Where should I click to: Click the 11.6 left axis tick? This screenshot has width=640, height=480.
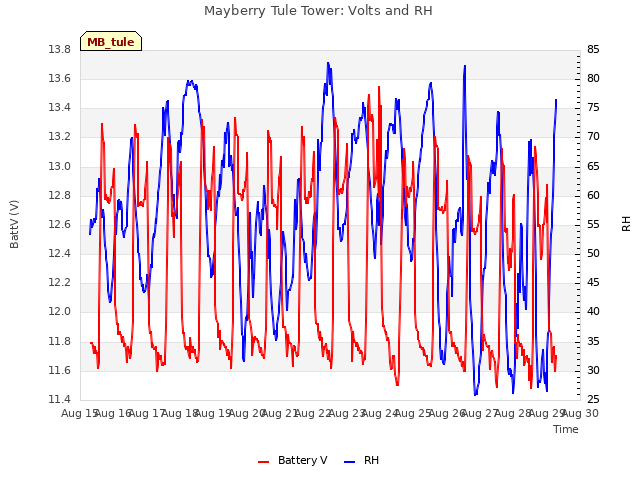[x=60, y=371]
